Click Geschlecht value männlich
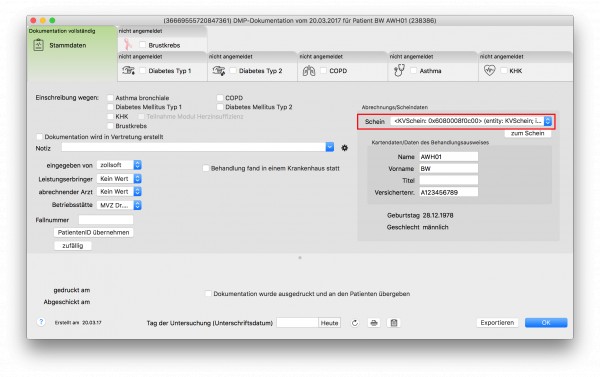This screenshot has width=600, height=377. [x=435, y=227]
